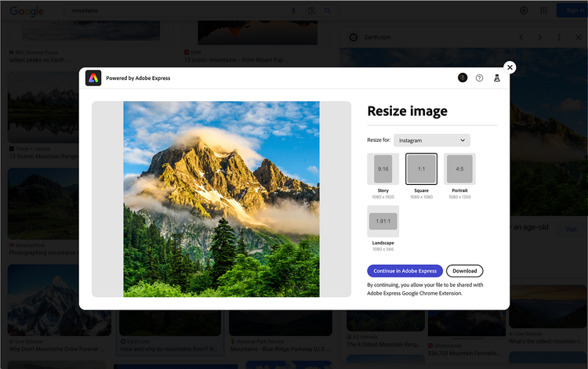588x369 pixels.
Task: Open 'Why Don't Mountains Grow Forever' result
Action: pyautogui.click(x=56, y=349)
